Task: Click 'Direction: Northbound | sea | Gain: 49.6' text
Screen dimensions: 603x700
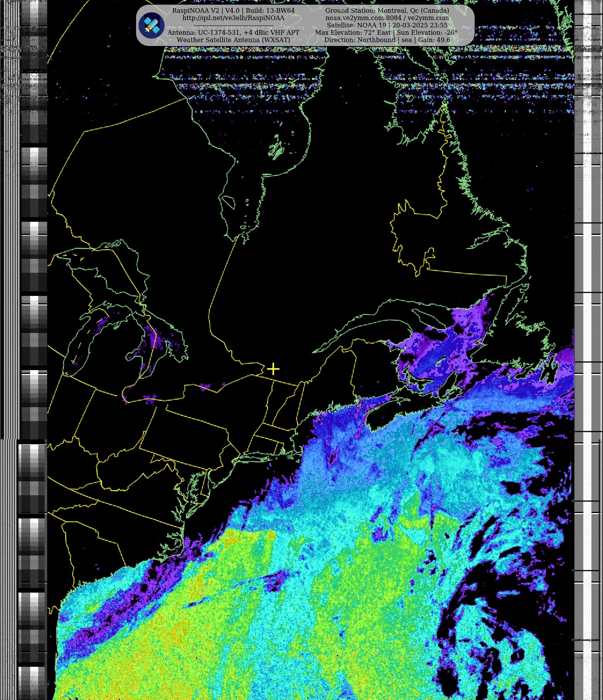Action: 387,40
